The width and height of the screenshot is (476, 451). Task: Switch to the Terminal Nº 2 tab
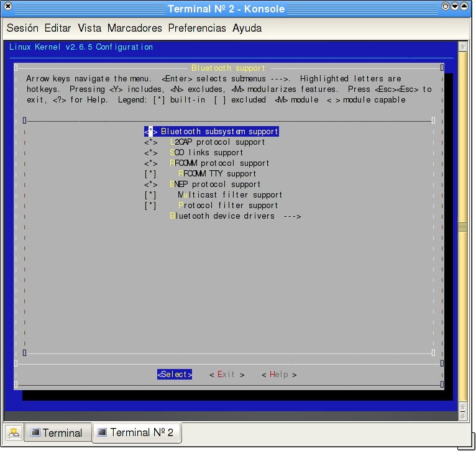point(137,432)
